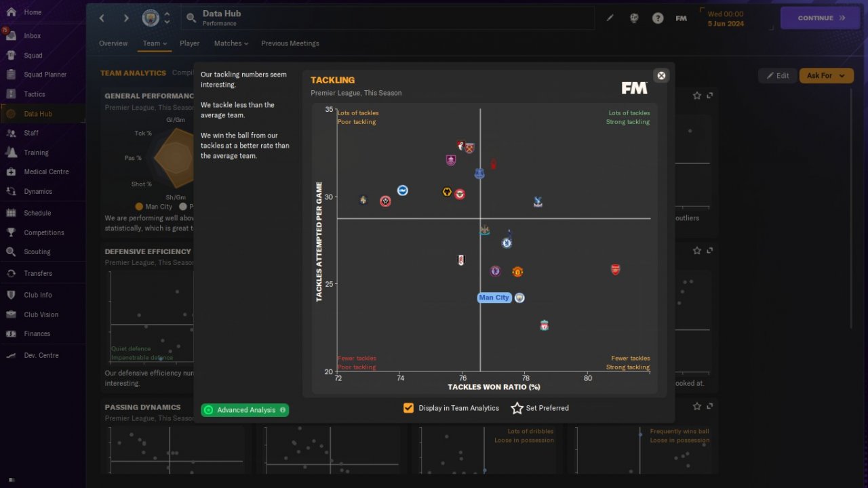This screenshot has width=868, height=488.
Task: Open the globe icon in the header
Action: tap(634, 18)
